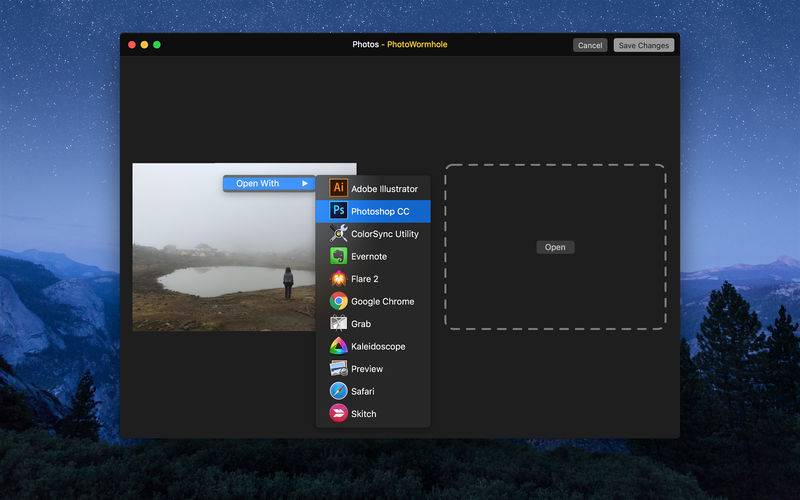Click the Open With context menu item
This screenshot has height=500, width=800.
click(269, 183)
